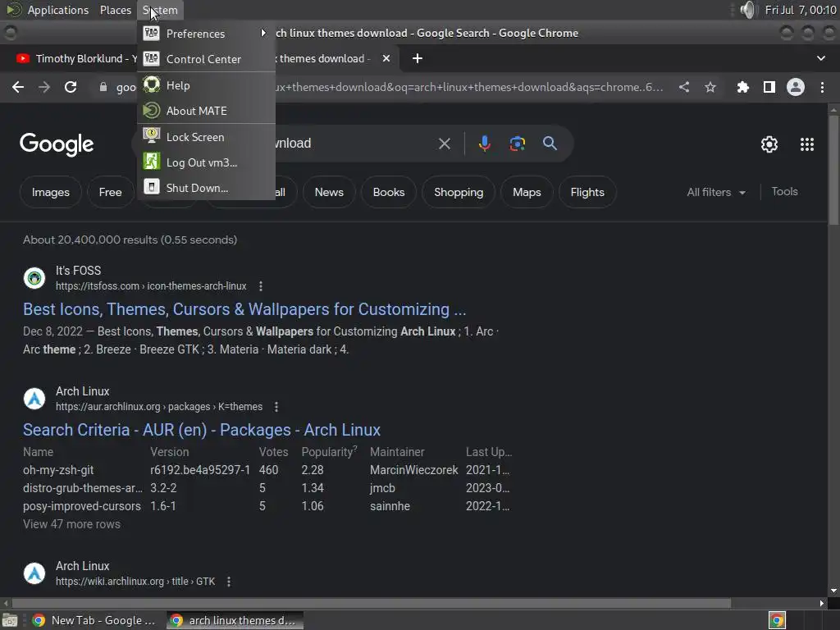840x630 pixels.
Task: Click Chrome workspace switcher icon
Action: click(777, 620)
